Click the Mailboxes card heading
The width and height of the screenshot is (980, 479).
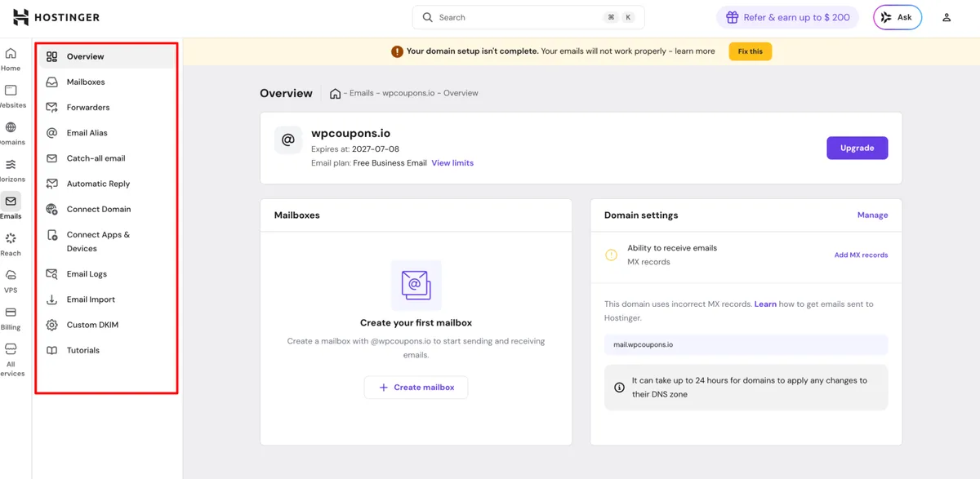click(297, 215)
